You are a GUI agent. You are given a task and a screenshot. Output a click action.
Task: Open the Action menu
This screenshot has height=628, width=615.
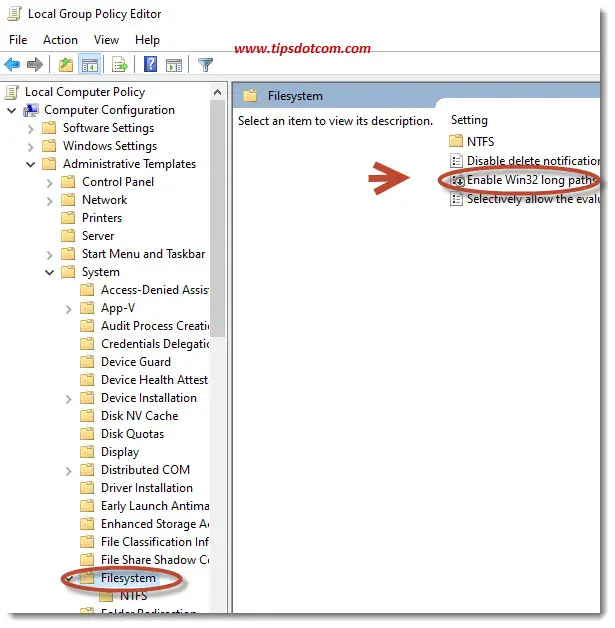tap(60, 40)
